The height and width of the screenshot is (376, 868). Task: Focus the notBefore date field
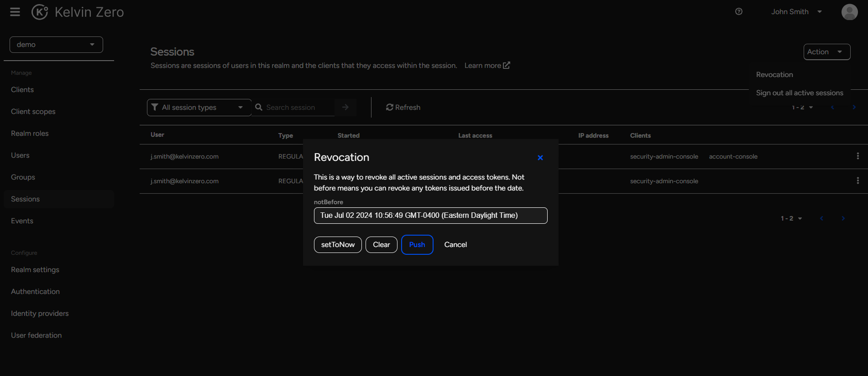[x=430, y=216]
